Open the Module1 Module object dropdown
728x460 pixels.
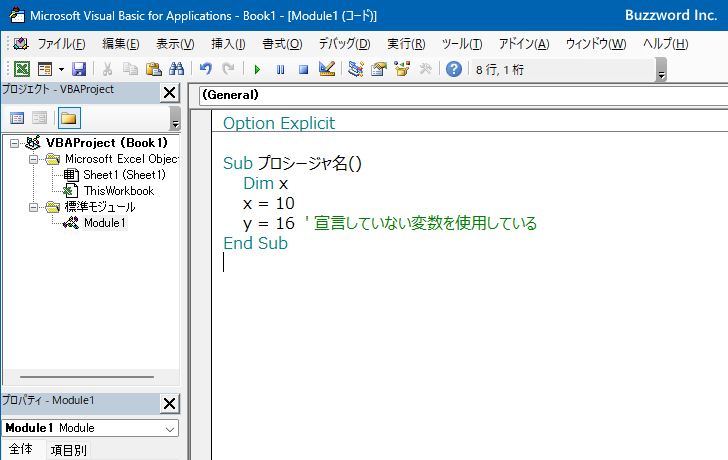coord(170,428)
